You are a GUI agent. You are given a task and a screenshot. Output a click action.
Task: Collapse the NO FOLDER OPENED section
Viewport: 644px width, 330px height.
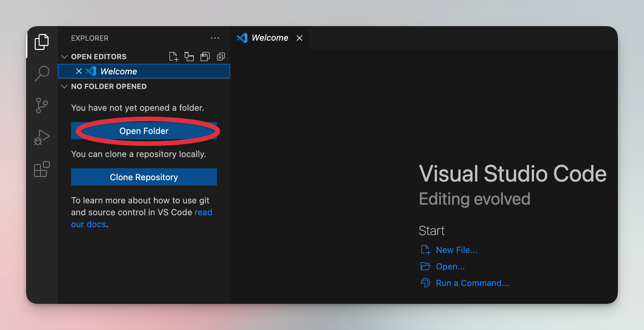point(64,86)
